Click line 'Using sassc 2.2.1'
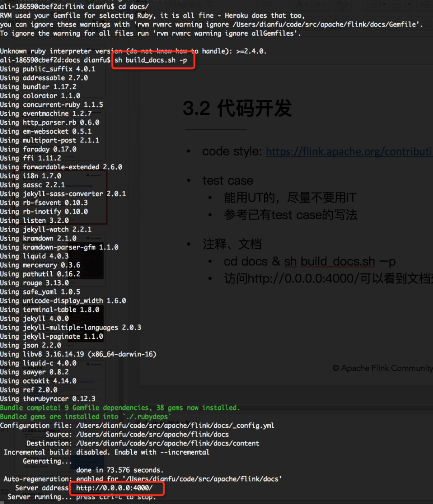This screenshot has width=433, height=504. click(x=32, y=185)
